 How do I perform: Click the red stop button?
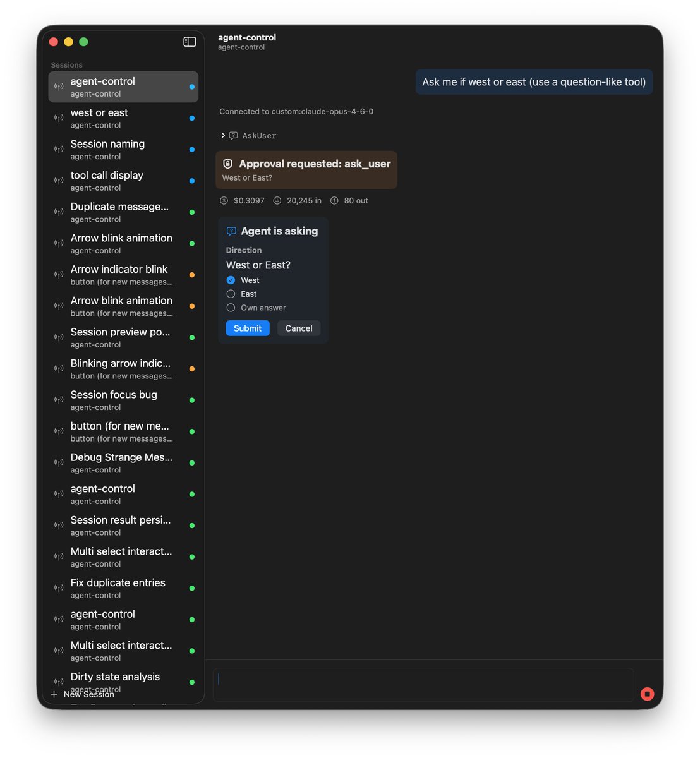pos(647,694)
